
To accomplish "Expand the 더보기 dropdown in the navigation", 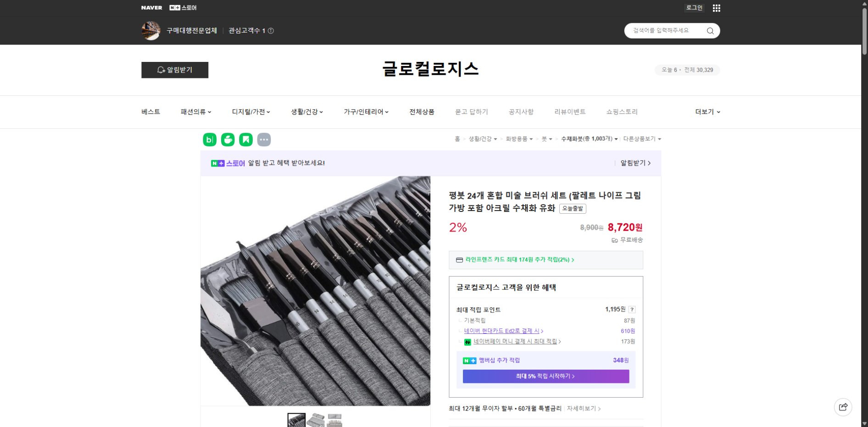I will click(707, 111).
